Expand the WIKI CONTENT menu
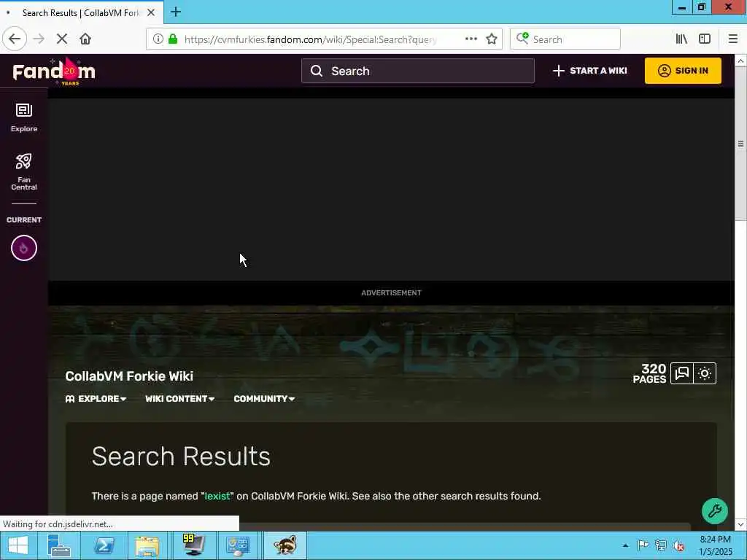Screen dimensions: 747x560 179,399
